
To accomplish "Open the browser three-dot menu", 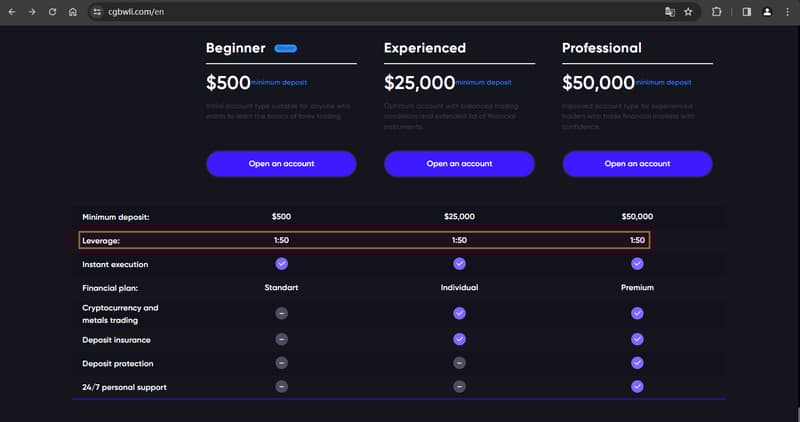I will [x=787, y=12].
